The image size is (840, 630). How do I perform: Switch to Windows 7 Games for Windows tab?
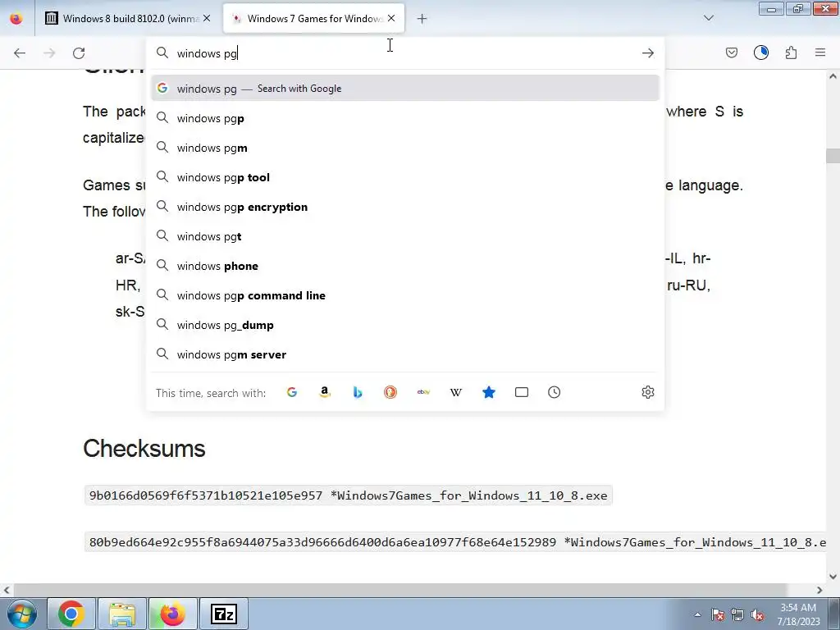[x=313, y=18]
